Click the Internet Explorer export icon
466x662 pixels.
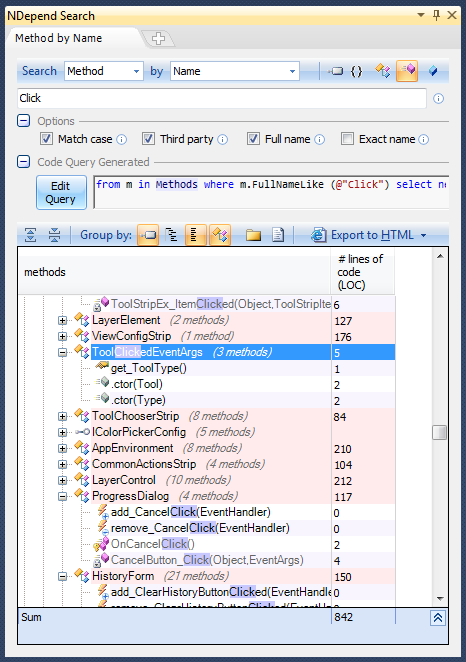[319, 235]
